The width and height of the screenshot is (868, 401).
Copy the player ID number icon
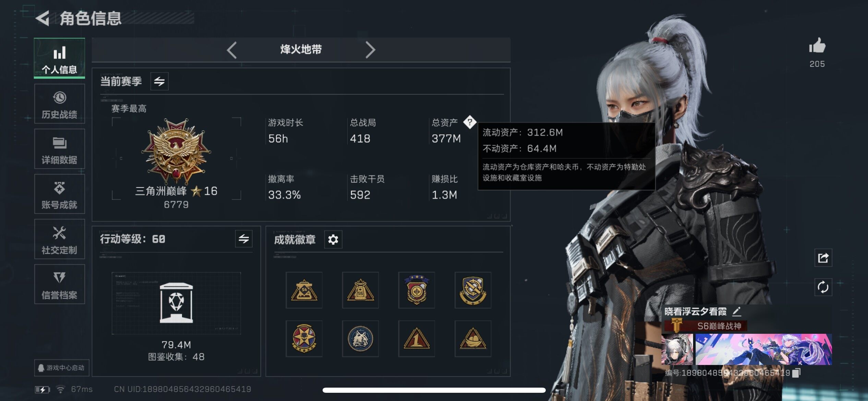coord(797,373)
